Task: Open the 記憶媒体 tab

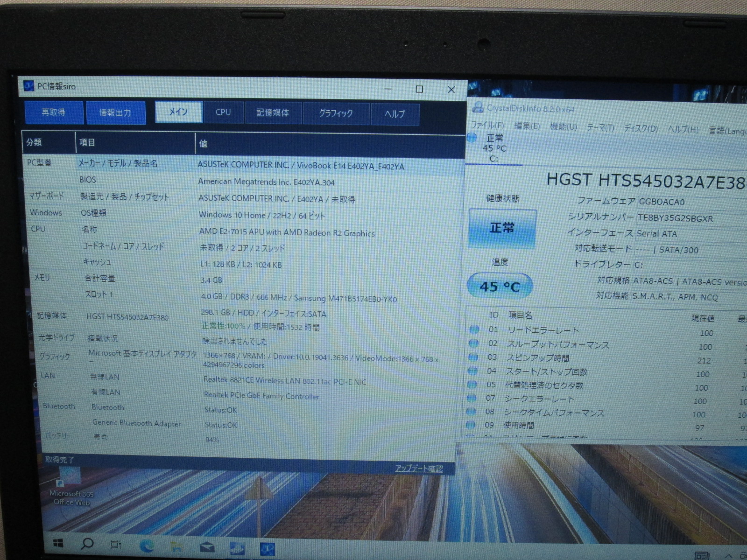Action: 273,113
